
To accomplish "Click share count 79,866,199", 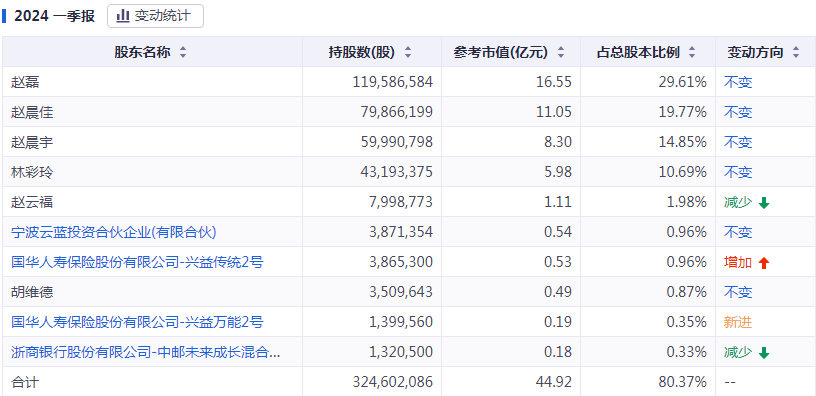I will 397,112.
